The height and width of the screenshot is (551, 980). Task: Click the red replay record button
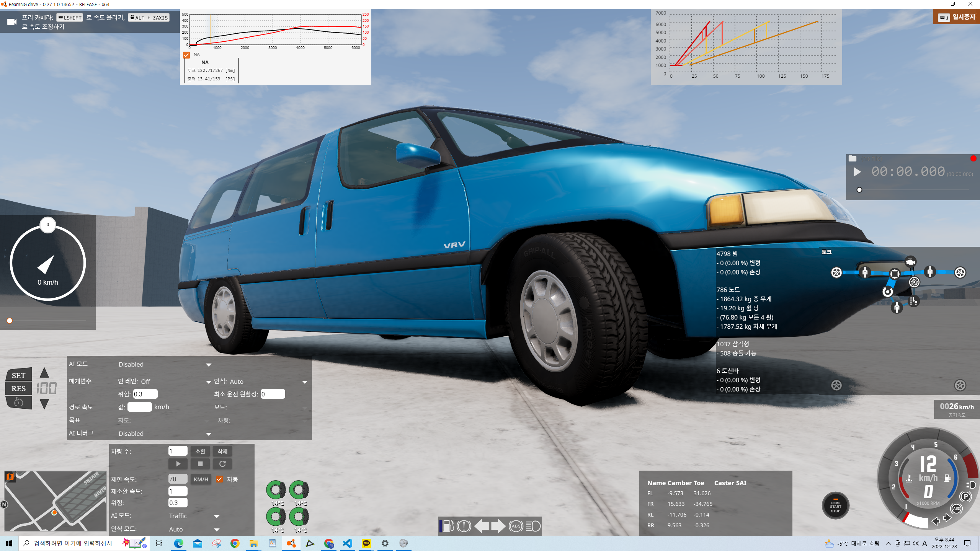click(x=973, y=158)
